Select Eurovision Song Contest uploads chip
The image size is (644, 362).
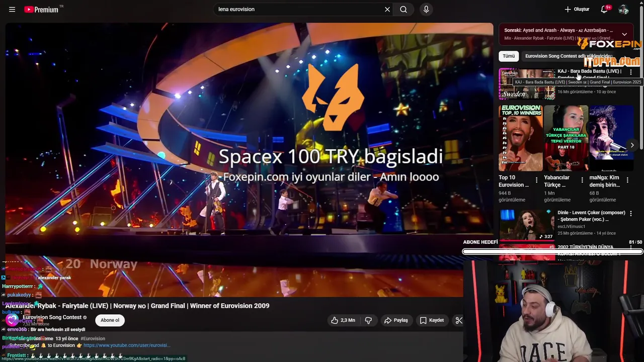(568, 56)
